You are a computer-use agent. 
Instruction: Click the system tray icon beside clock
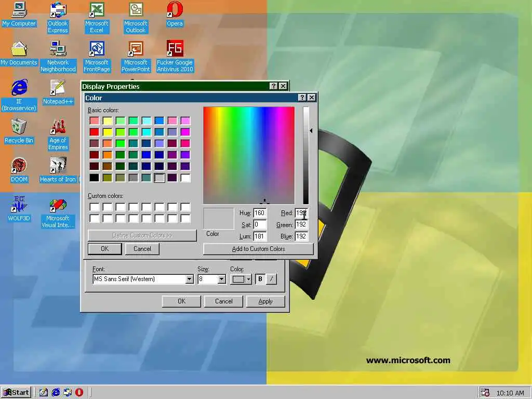485,393
